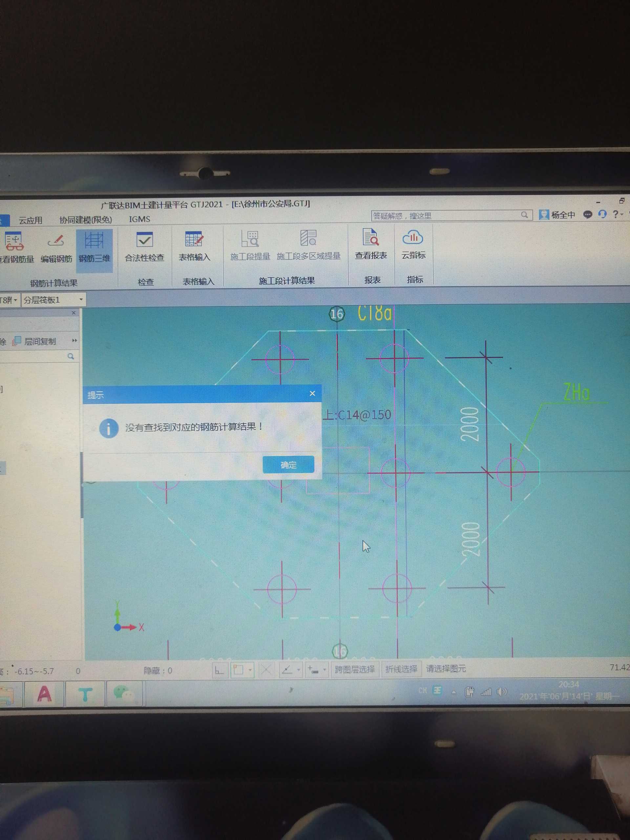Click the 杨全中 user name
Screen dimensions: 630x840
click(x=563, y=215)
